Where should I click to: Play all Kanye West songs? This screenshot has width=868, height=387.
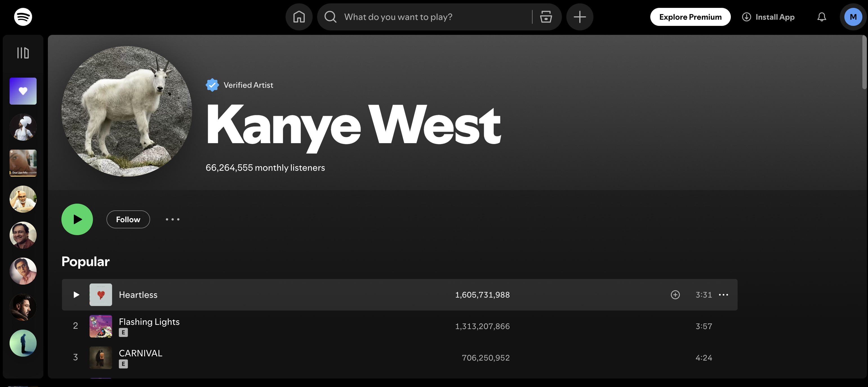coord(77,219)
